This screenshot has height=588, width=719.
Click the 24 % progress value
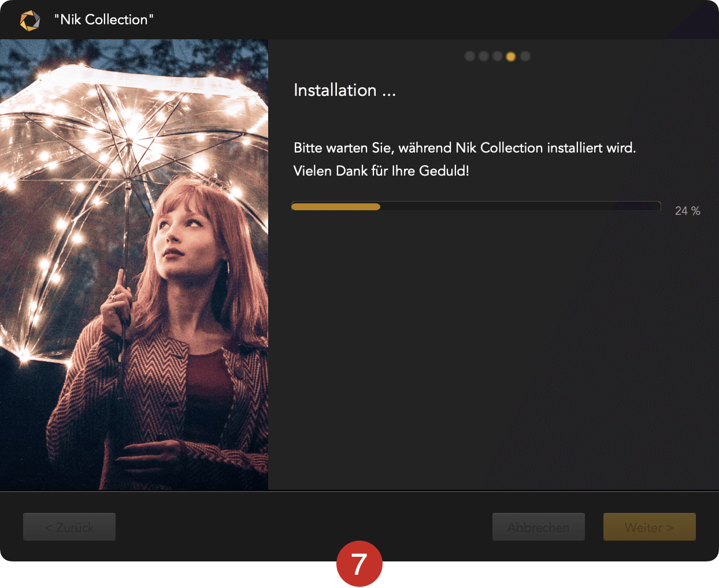pos(688,211)
